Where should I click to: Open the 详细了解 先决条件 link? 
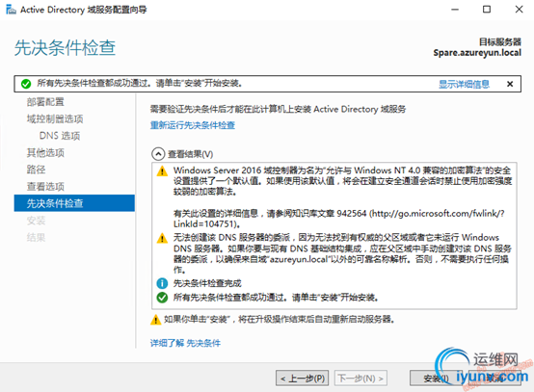click(x=186, y=343)
